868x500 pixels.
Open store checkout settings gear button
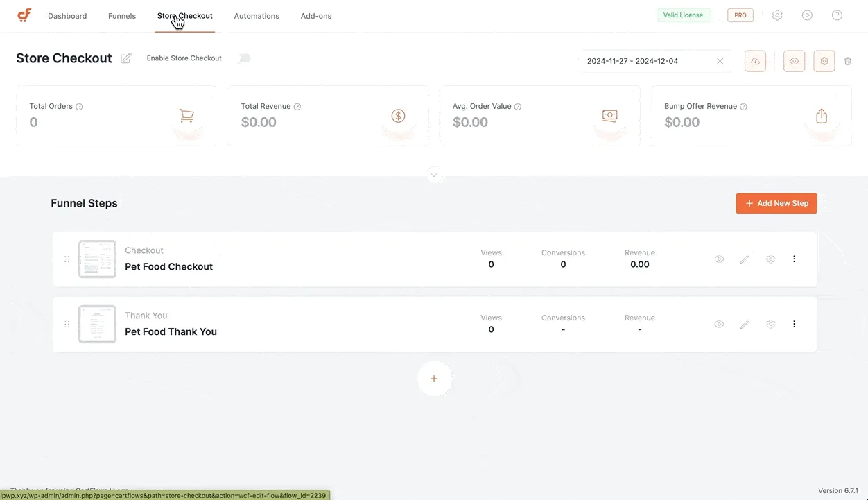(x=824, y=61)
